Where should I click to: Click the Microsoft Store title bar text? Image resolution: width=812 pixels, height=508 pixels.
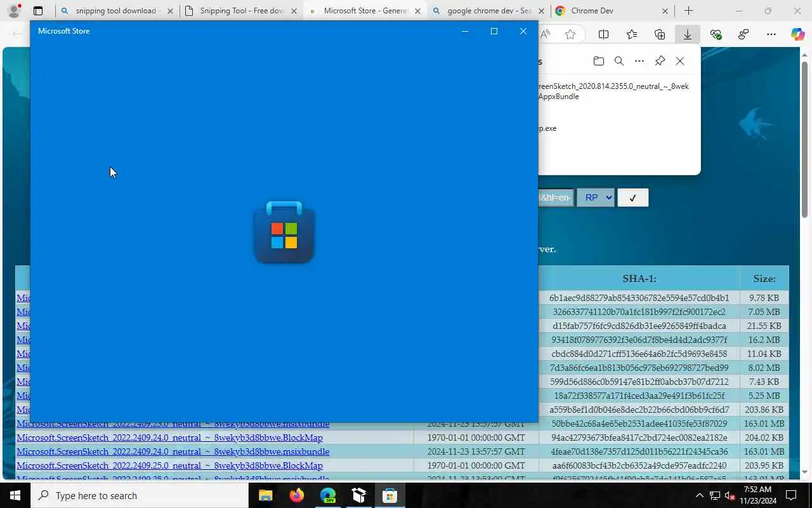tap(63, 31)
